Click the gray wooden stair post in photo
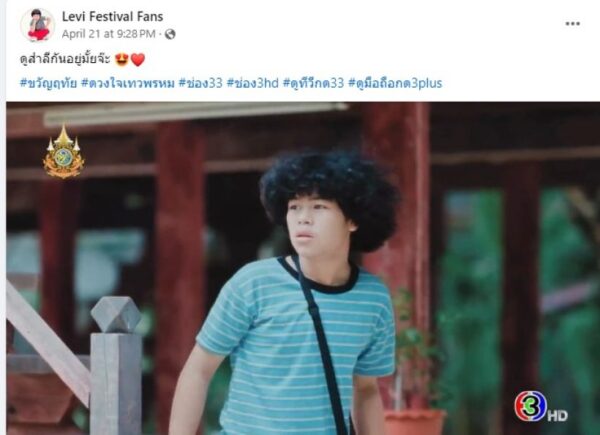The height and width of the screenshot is (435, 600). coord(116,365)
